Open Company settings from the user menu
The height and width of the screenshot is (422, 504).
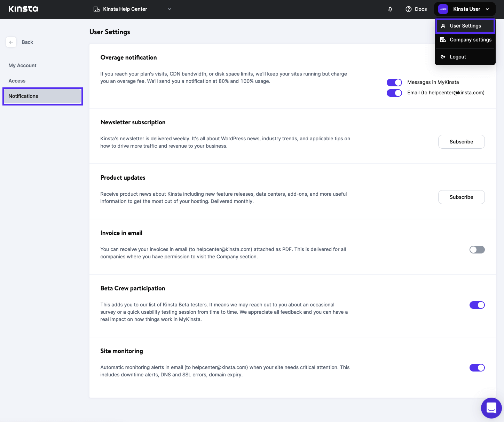coord(470,40)
